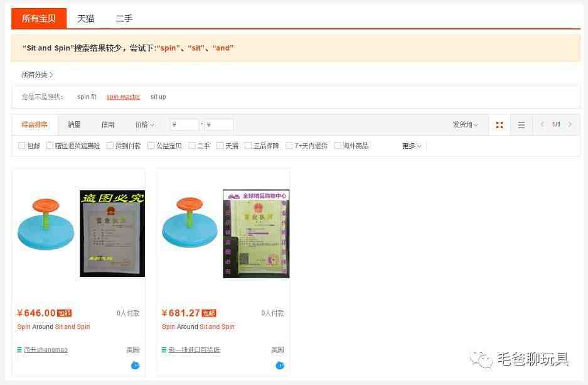588x385 pixels.
Task: Enable the 包邮 checkbox
Action: click(22, 146)
